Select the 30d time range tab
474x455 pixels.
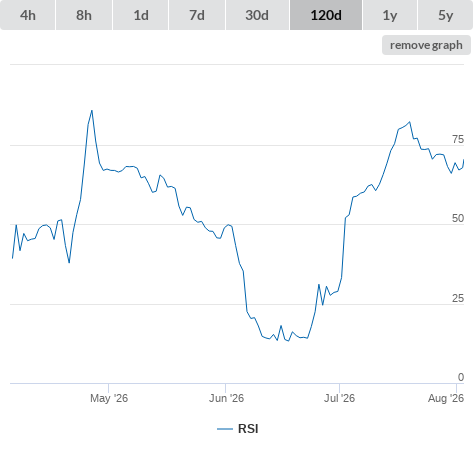coord(257,15)
